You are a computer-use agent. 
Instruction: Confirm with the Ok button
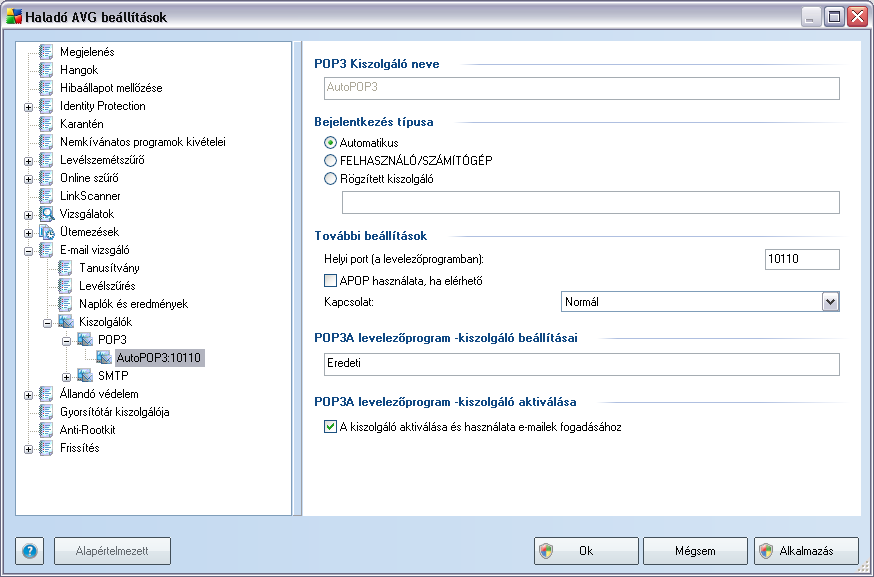tap(586, 551)
